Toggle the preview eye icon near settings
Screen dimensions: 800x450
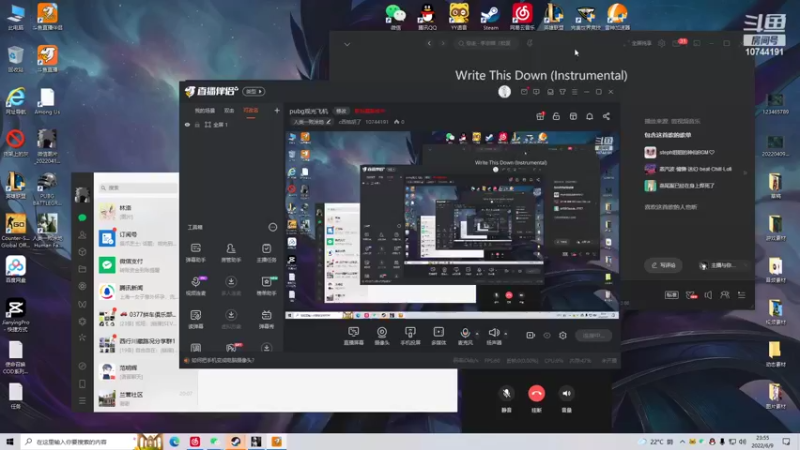(547, 335)
